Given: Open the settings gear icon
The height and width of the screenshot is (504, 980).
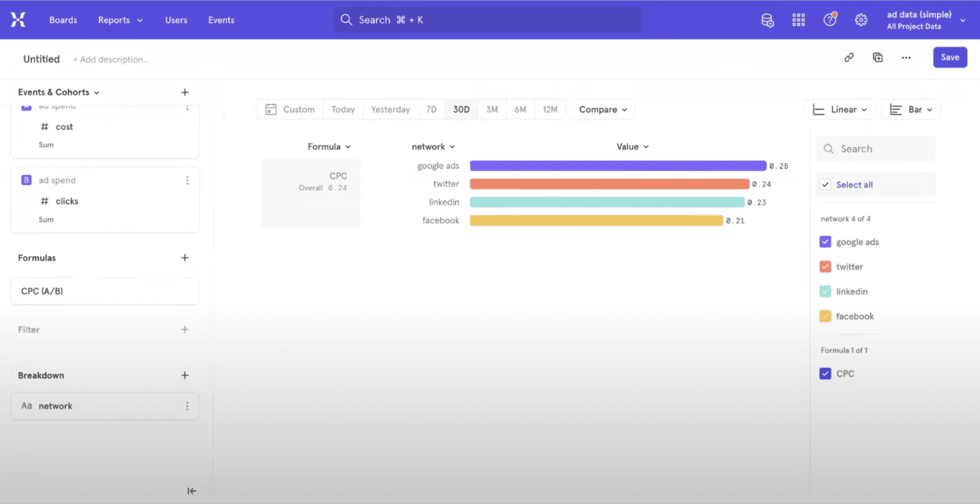Looking at the screenshot, I should (861, 20).
